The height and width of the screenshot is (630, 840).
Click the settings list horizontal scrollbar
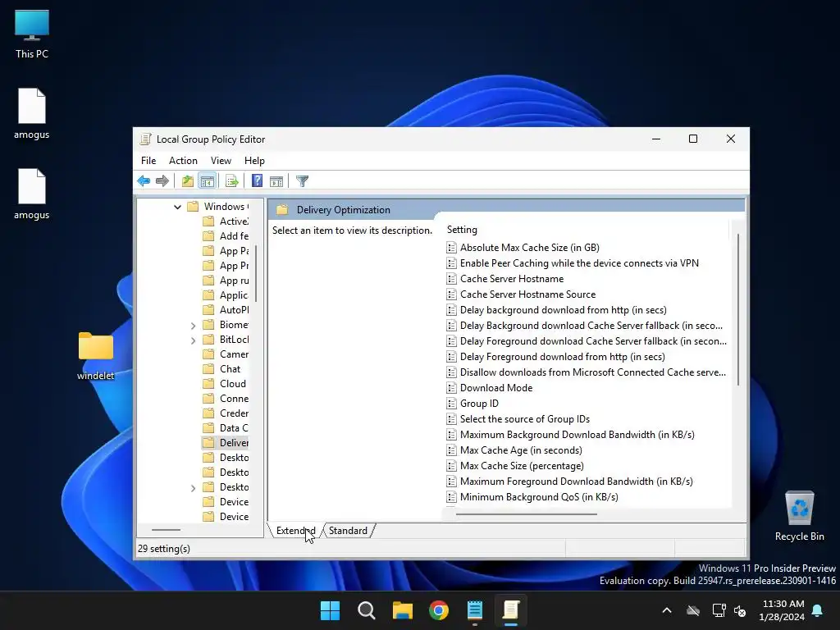coord(526,514)
